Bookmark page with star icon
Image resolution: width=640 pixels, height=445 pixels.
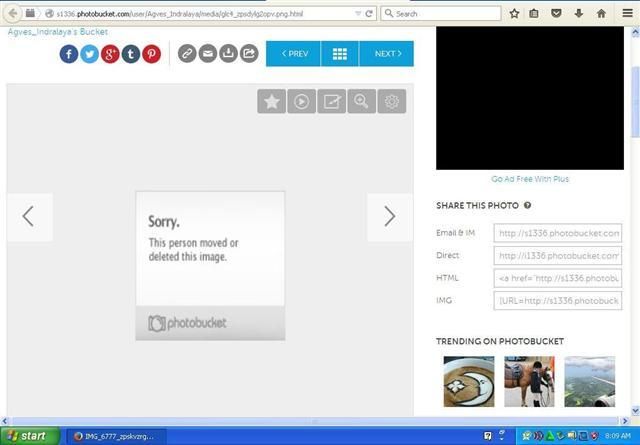[x=514, y=13]
